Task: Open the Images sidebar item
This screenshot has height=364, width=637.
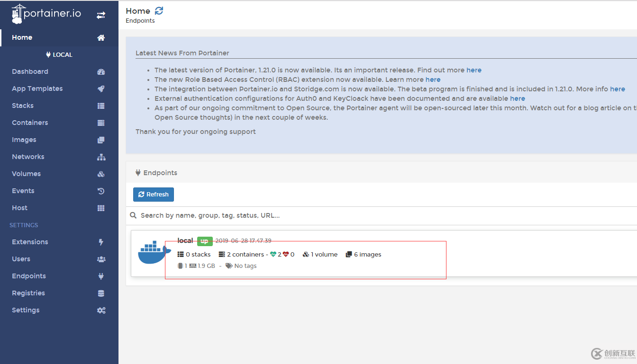Action: (x=59, y=140)
